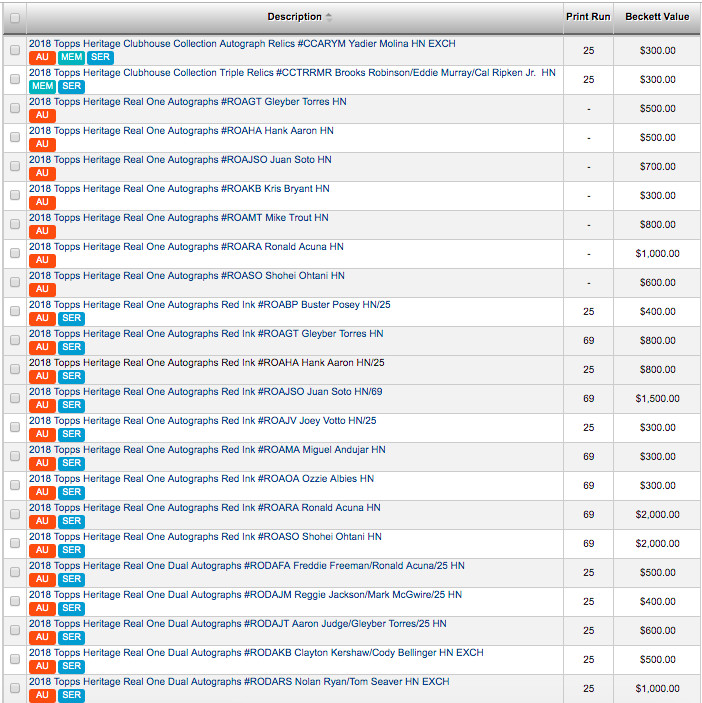Click SER badge under Aaron Judge/Gleyber Torres dual
The height and width of the screenshot is (703, 702).
point(71,637)
